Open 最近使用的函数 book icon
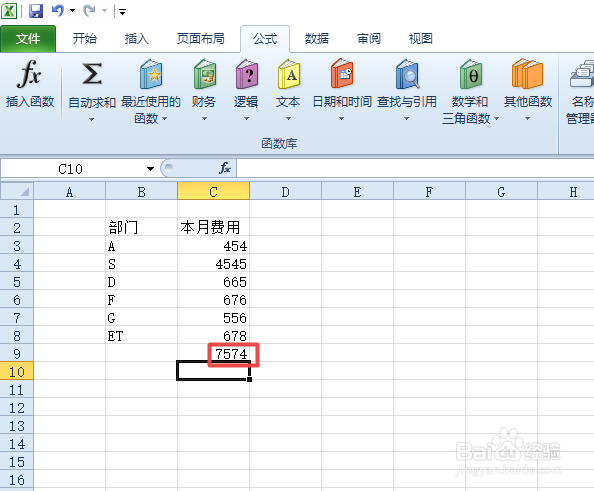This screenshot has width=594, height=491. (x=151, y=74)
